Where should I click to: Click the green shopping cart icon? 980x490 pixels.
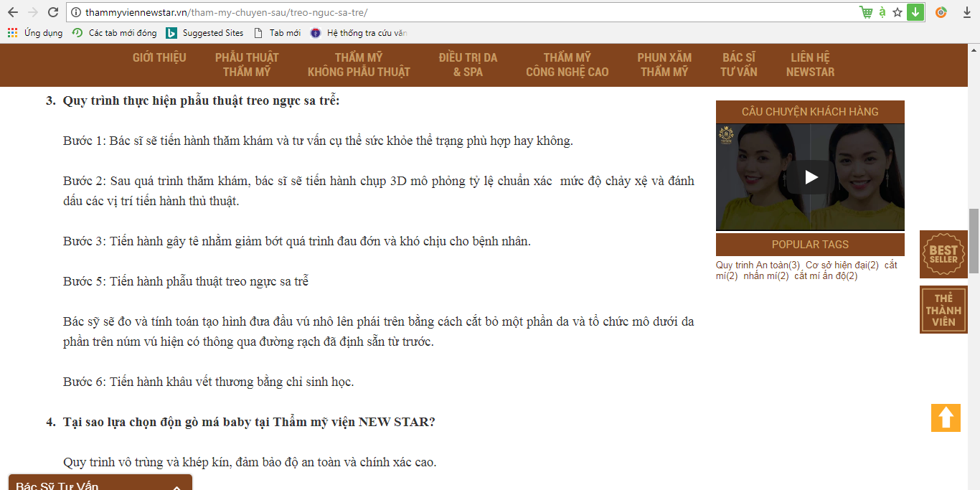(867, 12)
